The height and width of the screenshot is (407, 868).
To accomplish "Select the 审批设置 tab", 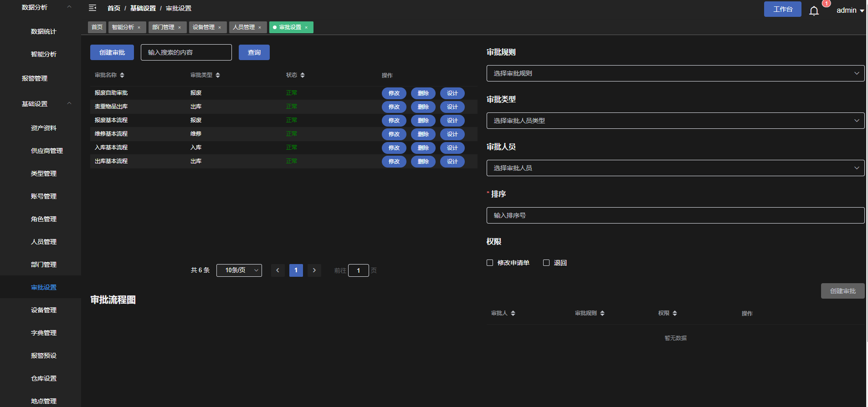I will click(x=290, y=27).
